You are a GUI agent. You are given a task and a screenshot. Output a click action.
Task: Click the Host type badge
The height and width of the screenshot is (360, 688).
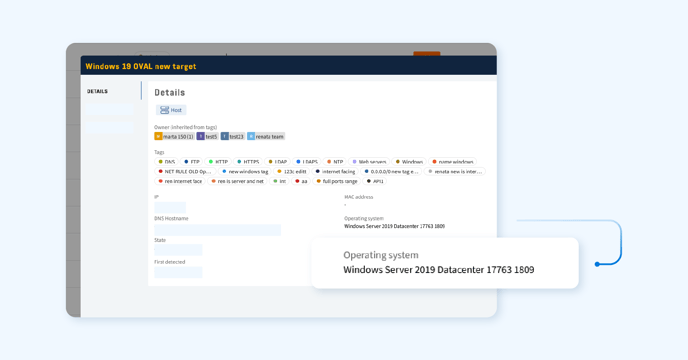(x=171, y=110)
